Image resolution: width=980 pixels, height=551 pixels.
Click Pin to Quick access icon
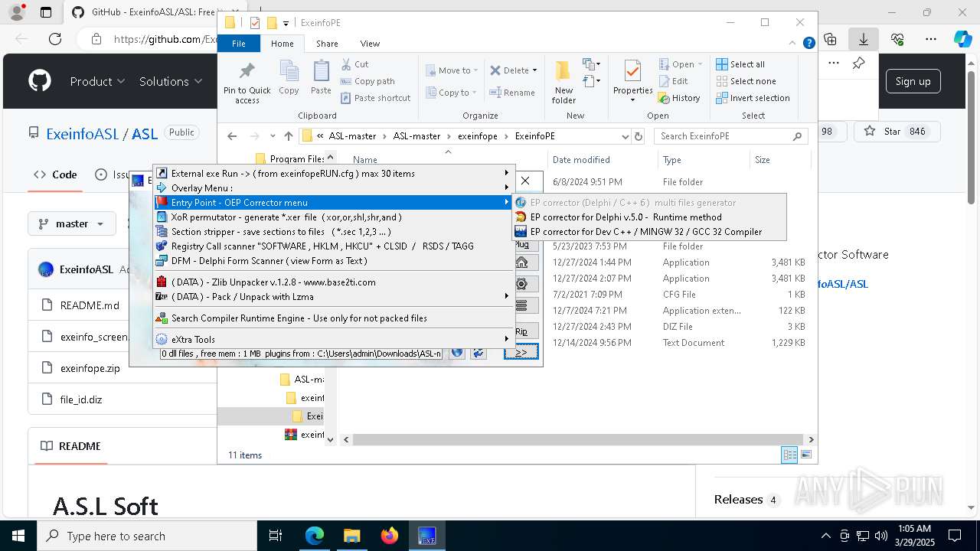click(x=247, y=83)
